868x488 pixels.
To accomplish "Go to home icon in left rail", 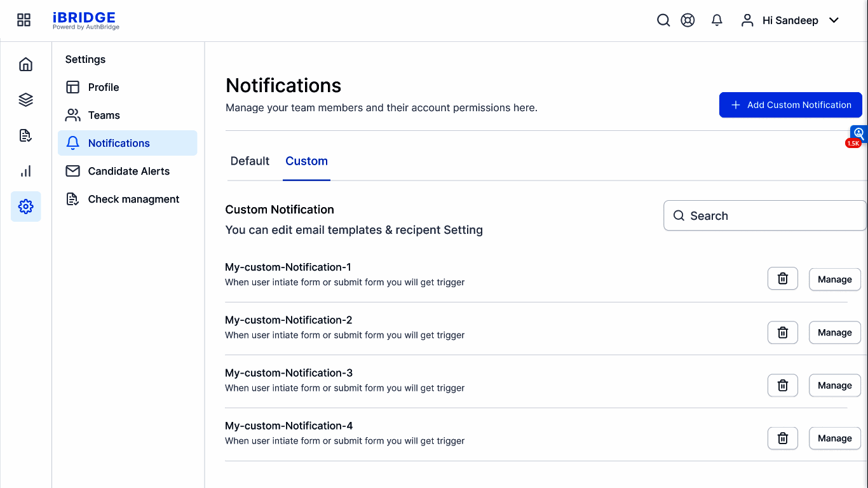I will [x=25, y=64].
